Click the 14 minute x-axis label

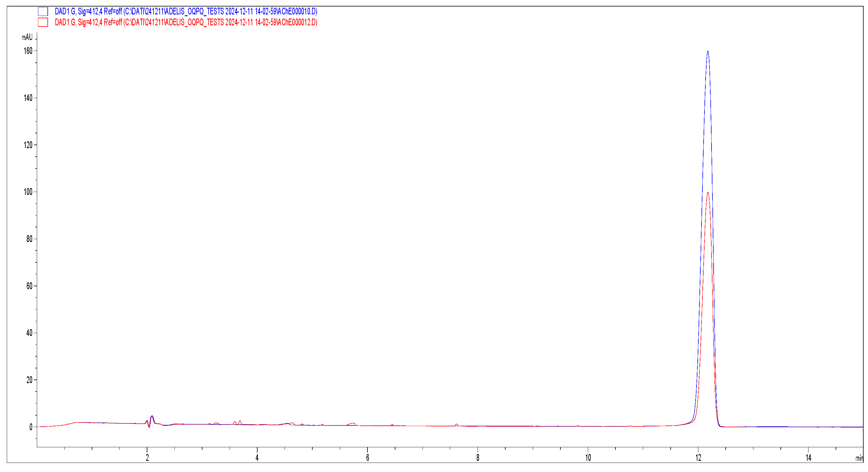[x=808, y=458]
